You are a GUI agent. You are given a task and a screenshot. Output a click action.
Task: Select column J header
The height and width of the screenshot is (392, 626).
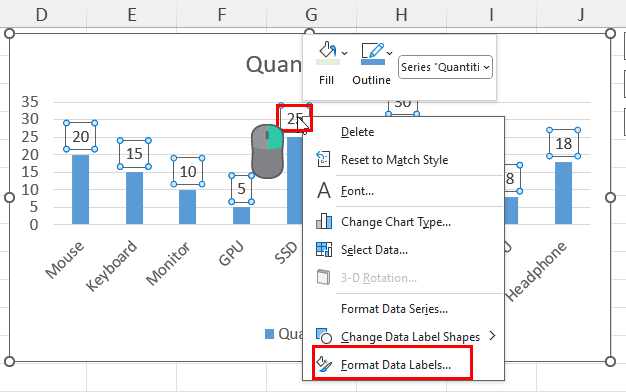(x=581, y=15)
